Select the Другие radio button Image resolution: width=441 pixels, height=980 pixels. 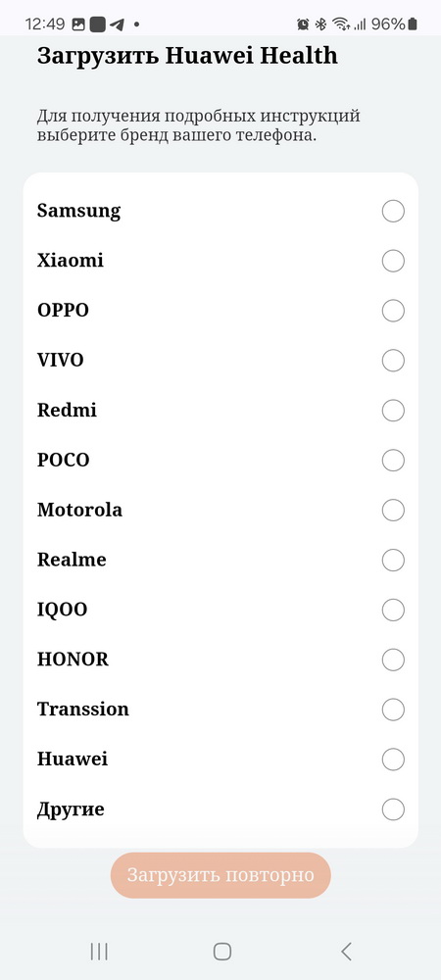[x=393, y=810]
